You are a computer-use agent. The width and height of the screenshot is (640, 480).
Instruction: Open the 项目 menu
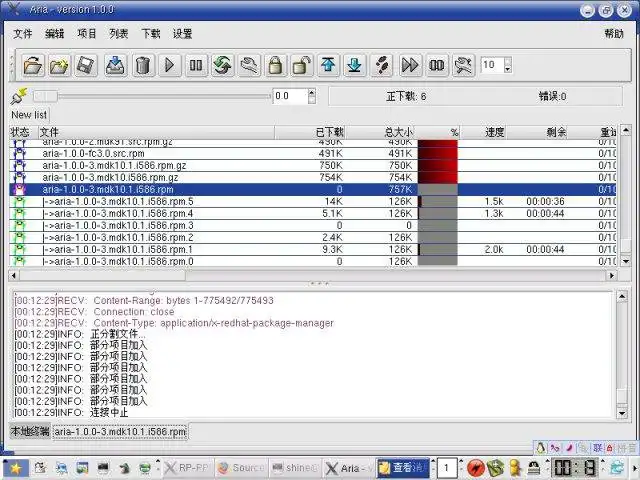click(x=87, y=33)
